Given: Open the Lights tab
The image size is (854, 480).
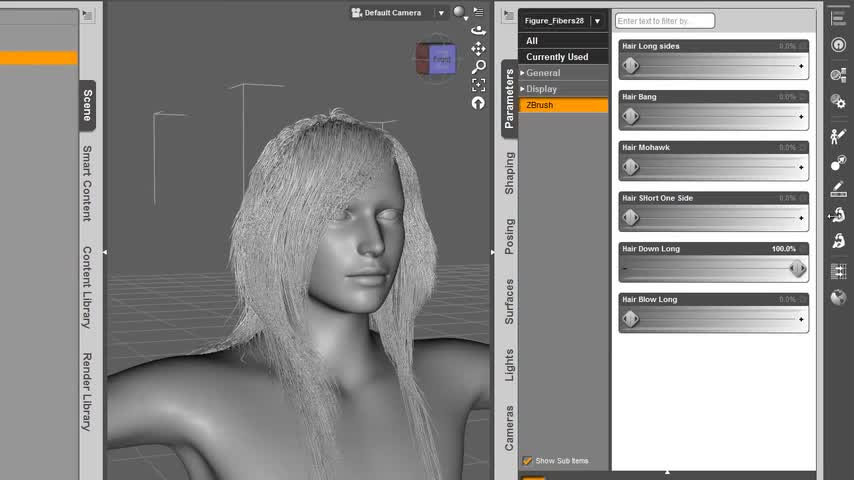Looking at the screenshot, I should (x=509, y=365).
